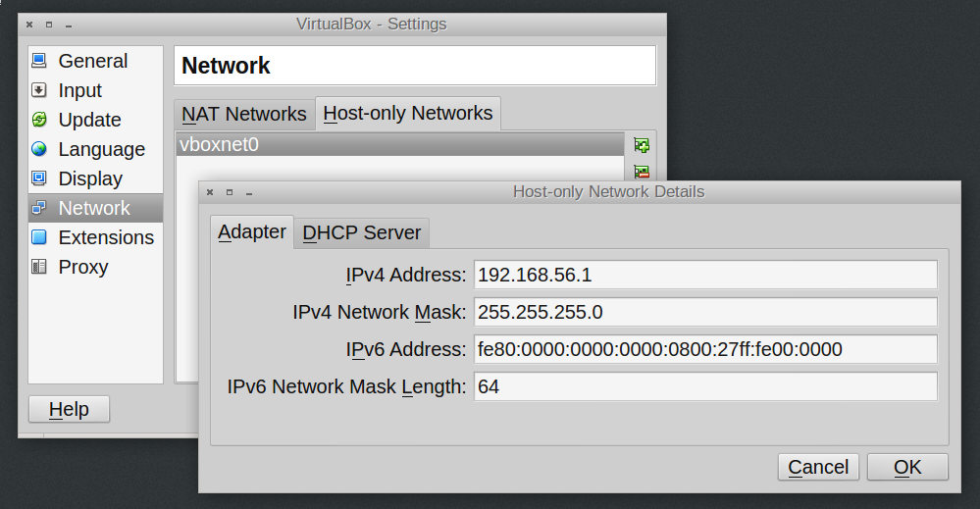Open the Language settings category
Viewport: 980px width, 509px height.
(101, 149)
